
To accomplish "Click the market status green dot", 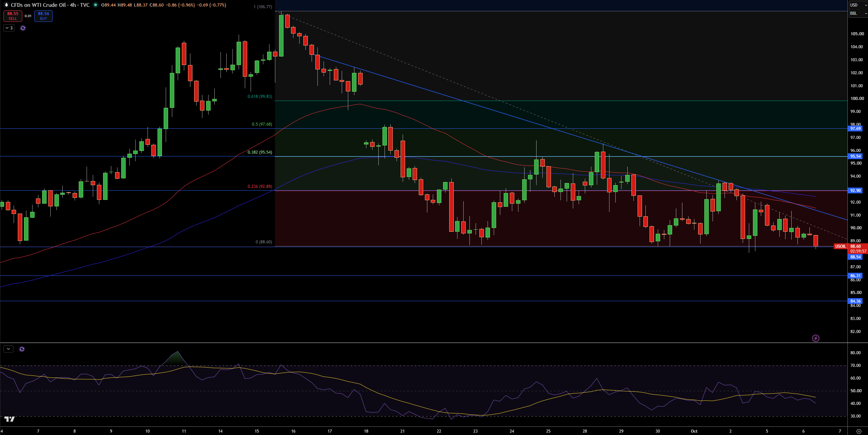I will coord(96,5).
